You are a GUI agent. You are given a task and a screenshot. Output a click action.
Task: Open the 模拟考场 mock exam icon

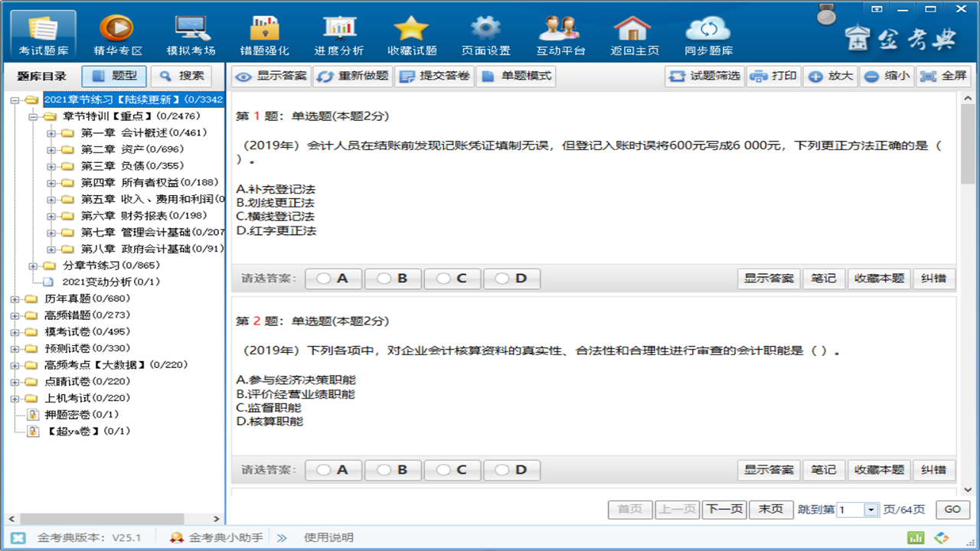(x=191, y=35)
